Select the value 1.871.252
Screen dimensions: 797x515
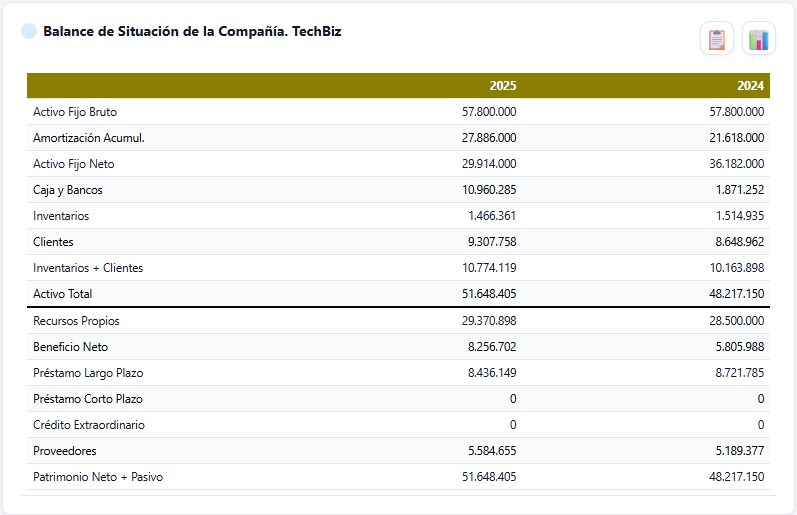point(740,190)
